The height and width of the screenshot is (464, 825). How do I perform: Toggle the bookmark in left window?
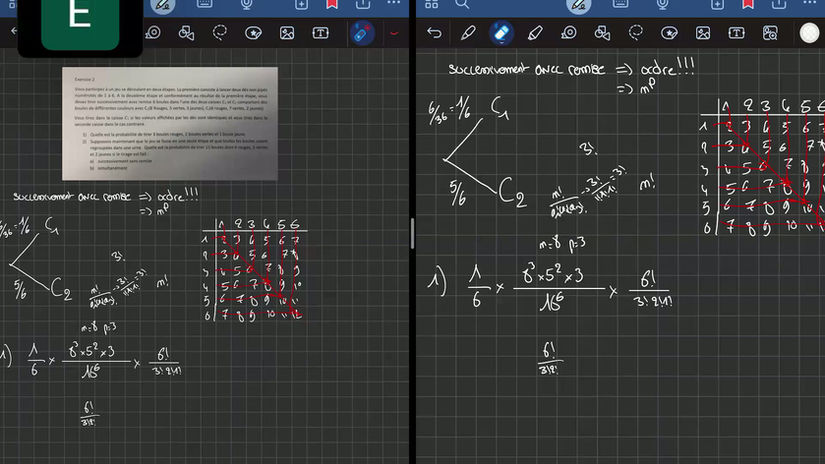(332, 4)
